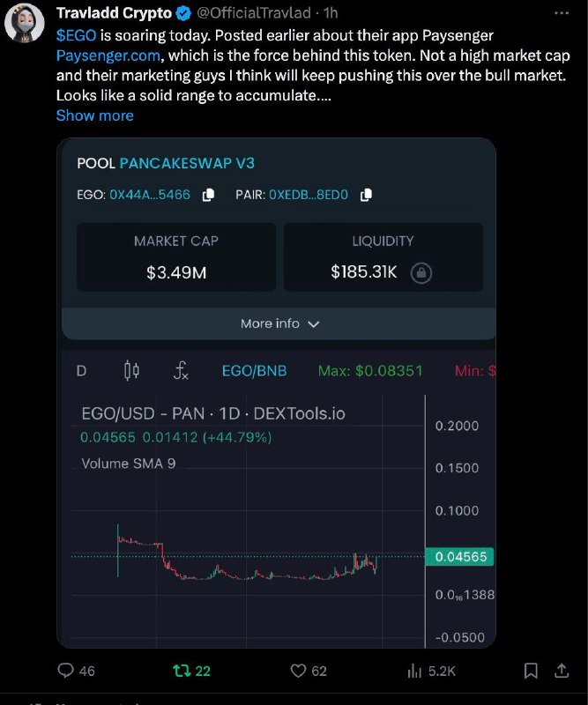Expand the More info section
588x705 pixels.
click(279, 323)
